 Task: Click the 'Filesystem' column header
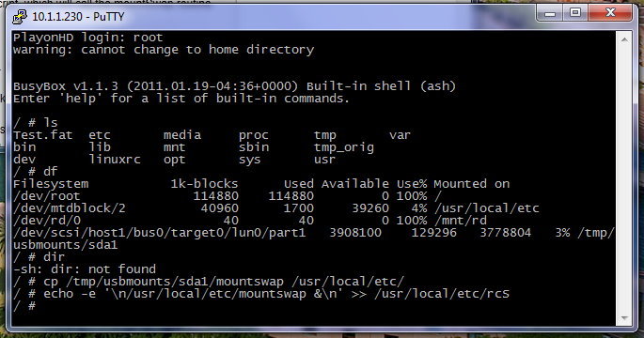click(51, 184)
